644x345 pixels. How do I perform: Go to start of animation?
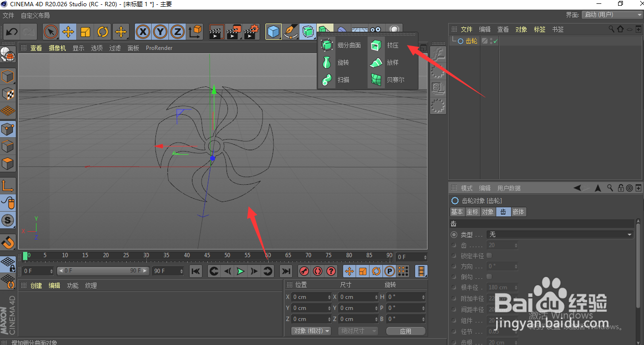pos(196,271)
